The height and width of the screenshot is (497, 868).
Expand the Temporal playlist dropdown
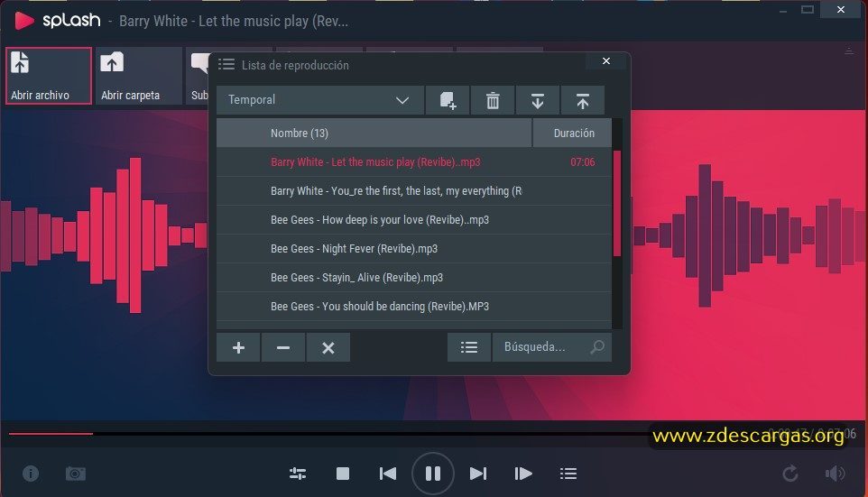pos(320,100)
